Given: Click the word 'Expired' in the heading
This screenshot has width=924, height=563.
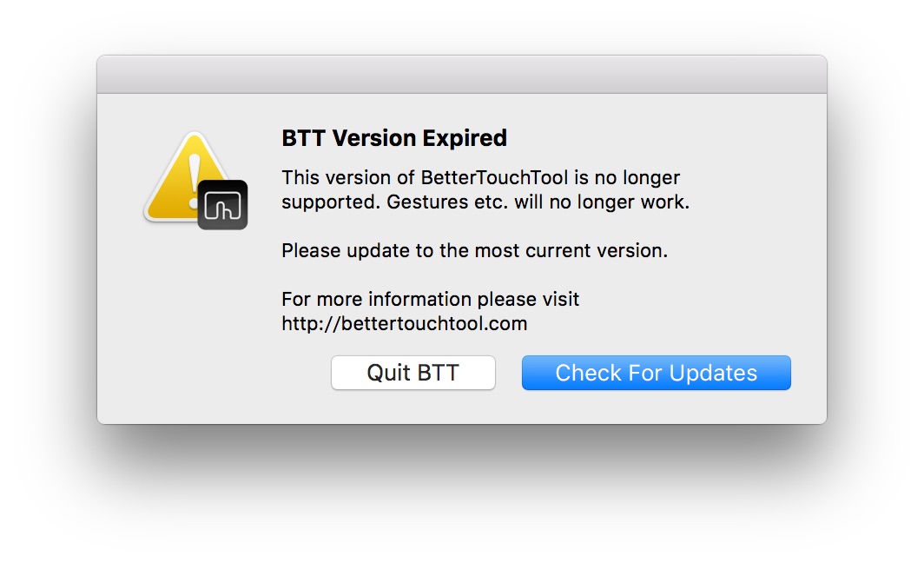Looking at the screenshot, I should point(465,138).
